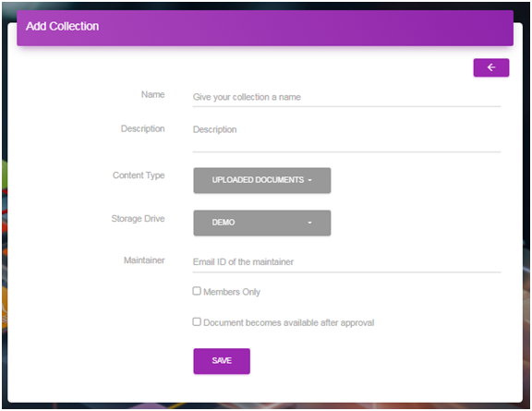Click the Description field label

point(143,129)
